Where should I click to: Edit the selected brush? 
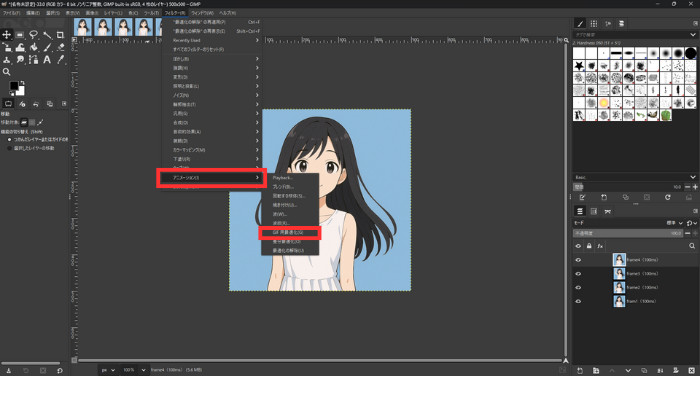point(583,197)
